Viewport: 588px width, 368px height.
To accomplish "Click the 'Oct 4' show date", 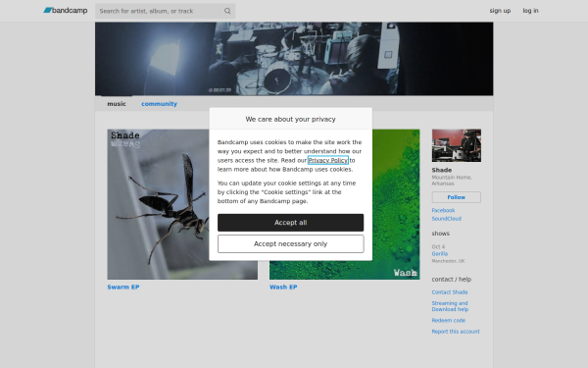I will pyautogui.click(x=438, y=246).
